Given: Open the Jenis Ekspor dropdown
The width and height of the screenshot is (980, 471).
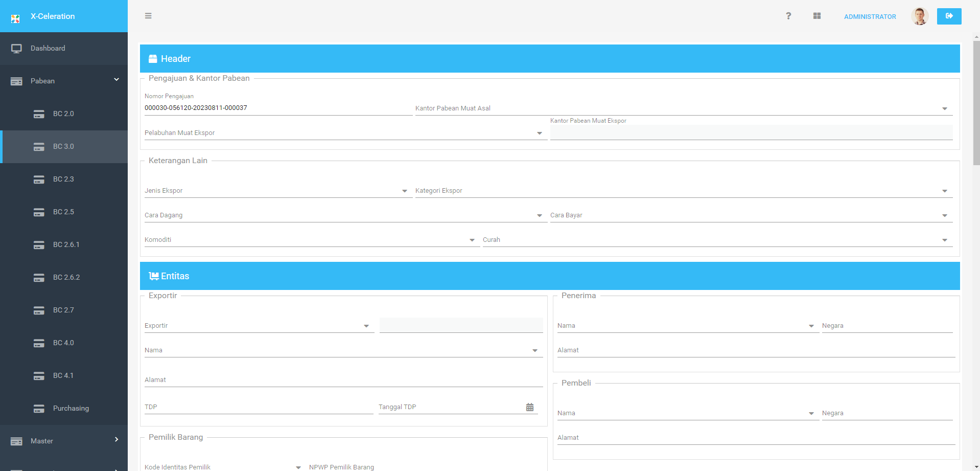Looking at the screenshot, I should coord(278,191).
